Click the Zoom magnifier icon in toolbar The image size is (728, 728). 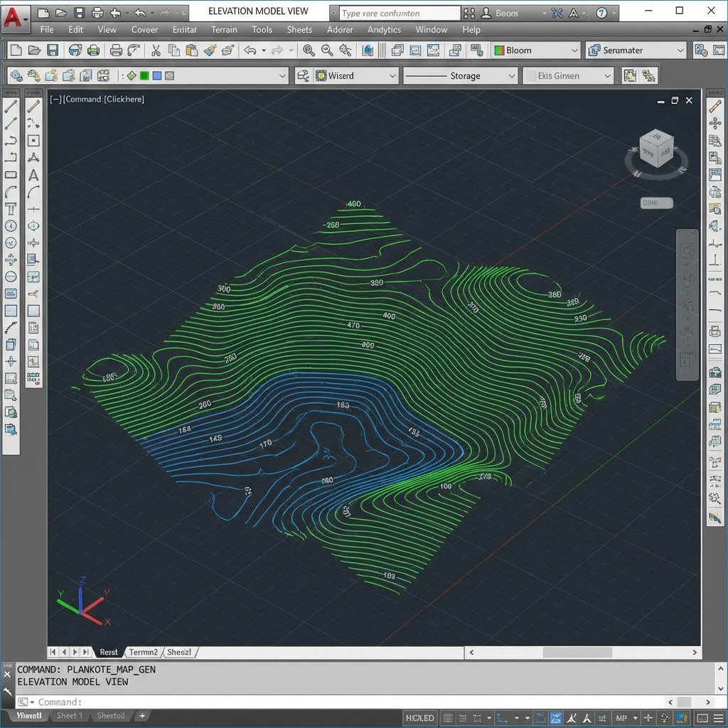click(309, 50)
